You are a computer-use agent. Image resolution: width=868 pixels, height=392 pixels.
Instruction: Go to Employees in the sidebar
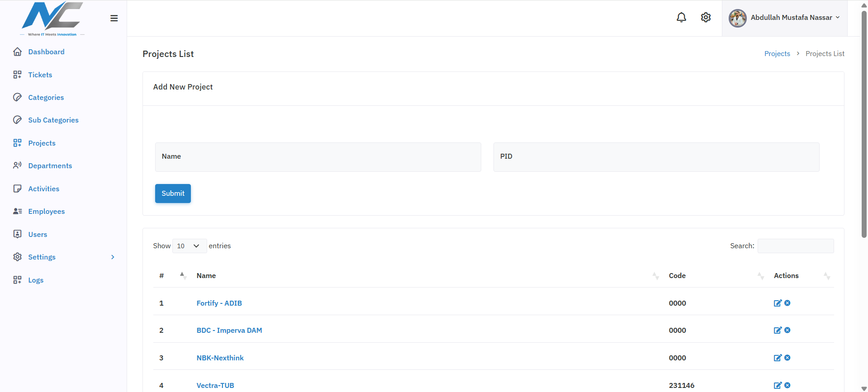pos(46,211)
